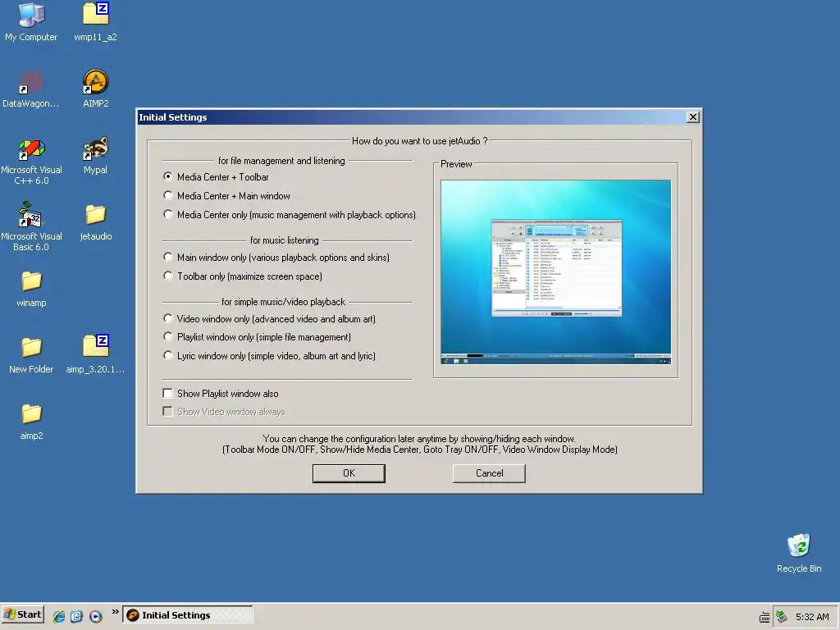This screenshot has width=840, height=630.
Task: Click the network tray icon beside clock
Action: coord(782,617)
